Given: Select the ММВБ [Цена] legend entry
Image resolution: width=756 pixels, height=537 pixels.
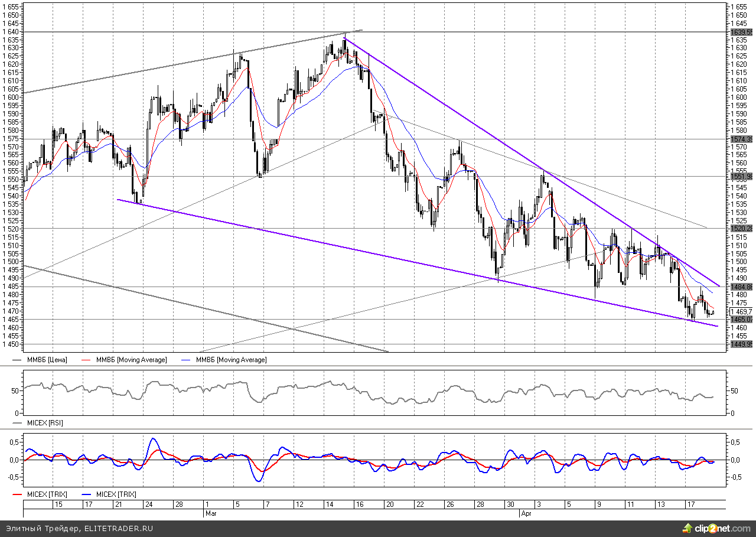Looking at the screenshot, I should (x=47, y=360).
